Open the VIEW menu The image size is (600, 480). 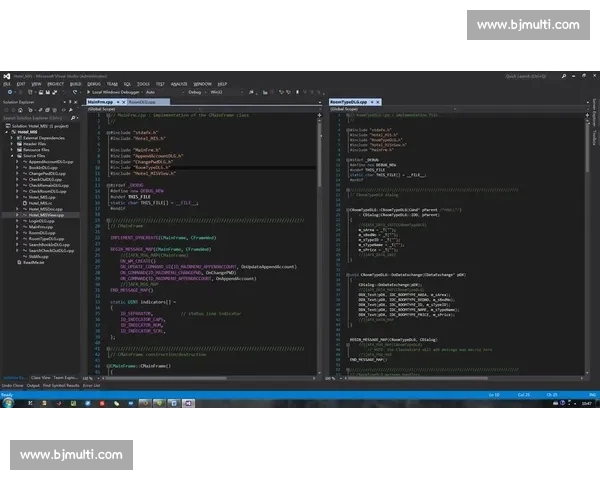click(36, 84)
